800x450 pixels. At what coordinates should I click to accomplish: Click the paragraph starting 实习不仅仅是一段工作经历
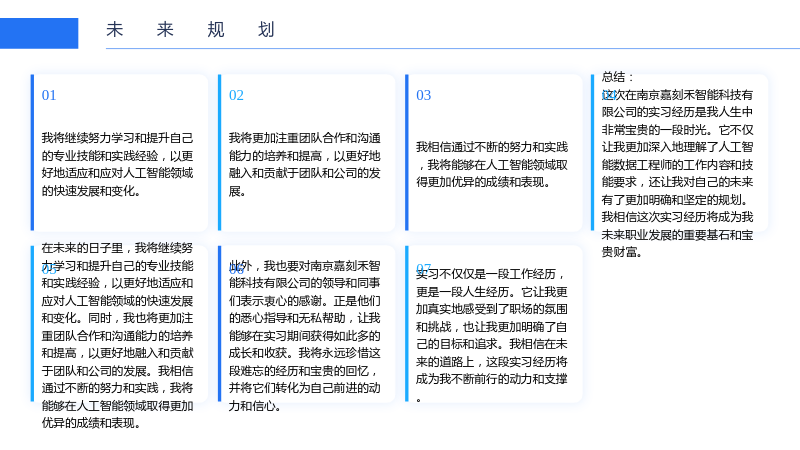tap(492, 335)
